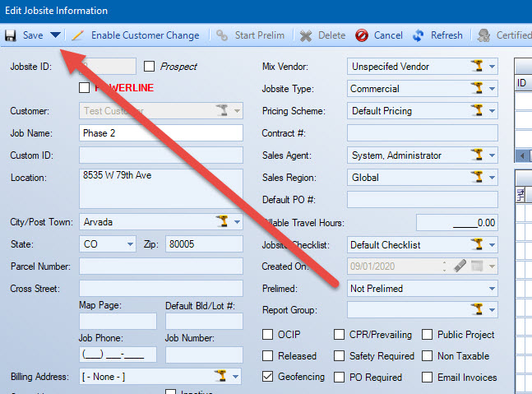Click the Created On calendar icon
The height and width of the screenshot is (394, 532).
(x=477, y=266)
